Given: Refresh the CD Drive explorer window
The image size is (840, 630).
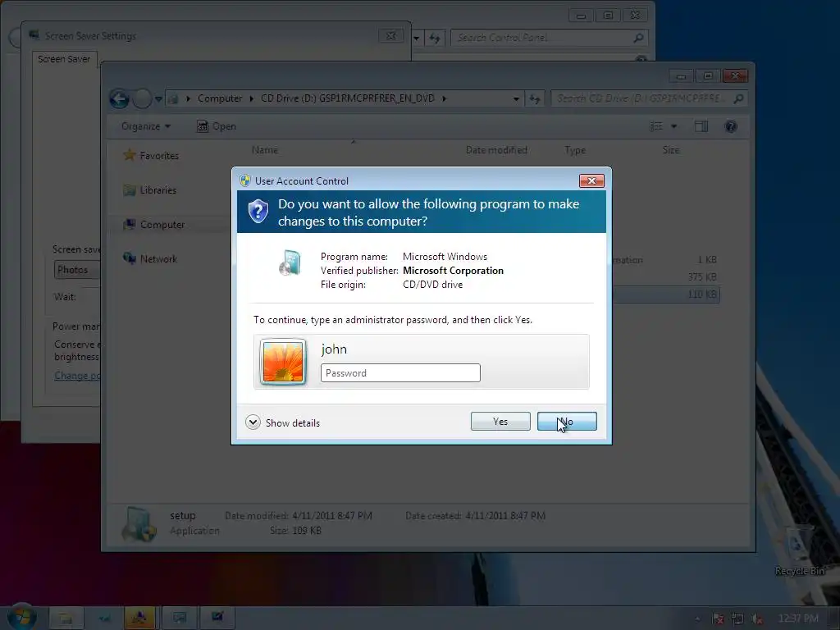Looking at the screenshot, I should pyautogui.click(x=535, y=99).
